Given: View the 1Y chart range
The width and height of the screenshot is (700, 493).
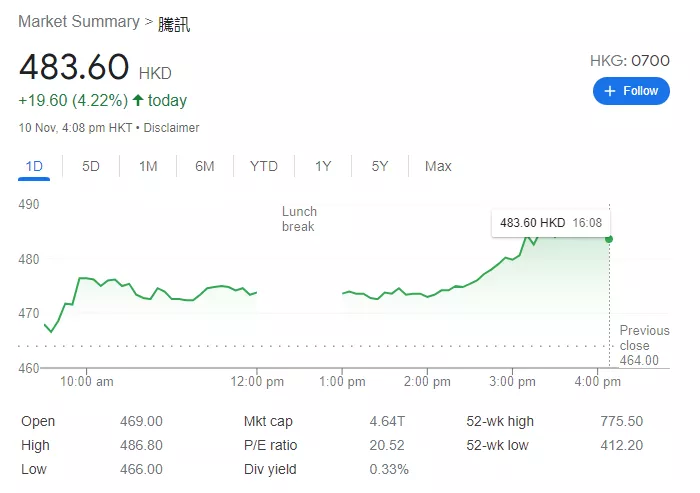Looking at the screenshot, I should click(x=323, y=166).
